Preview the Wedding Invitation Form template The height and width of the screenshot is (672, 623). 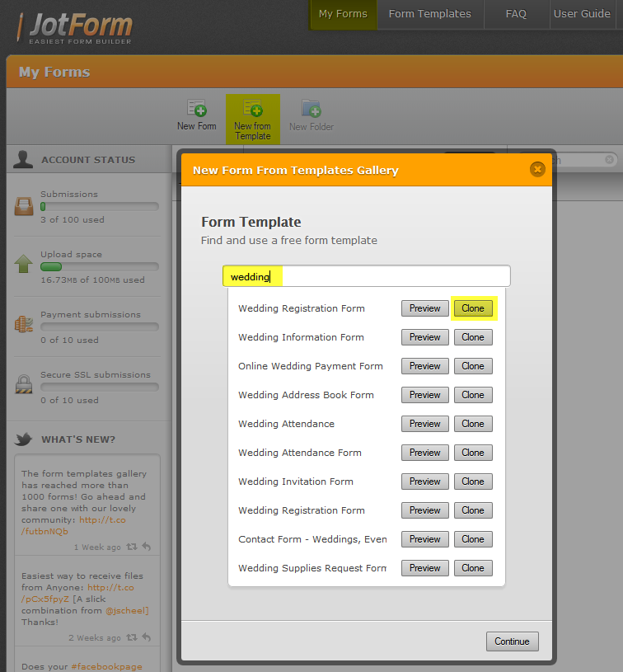click(424, 482)
